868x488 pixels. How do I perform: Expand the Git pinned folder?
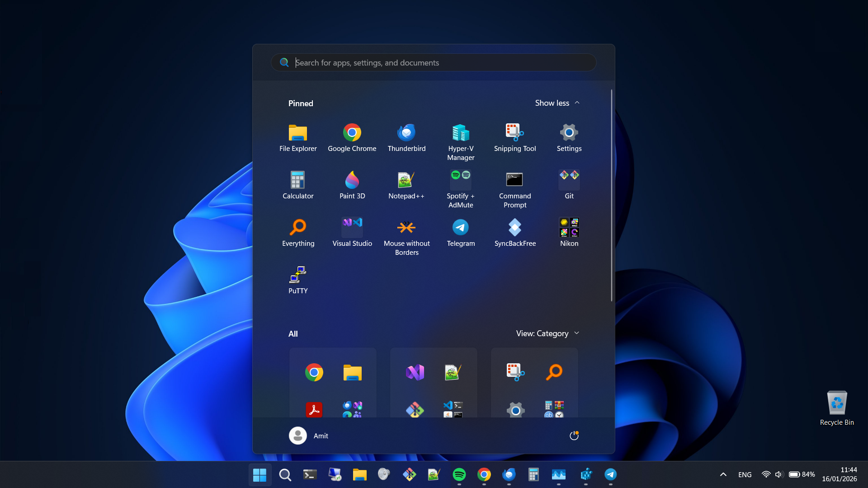point(569,185)
